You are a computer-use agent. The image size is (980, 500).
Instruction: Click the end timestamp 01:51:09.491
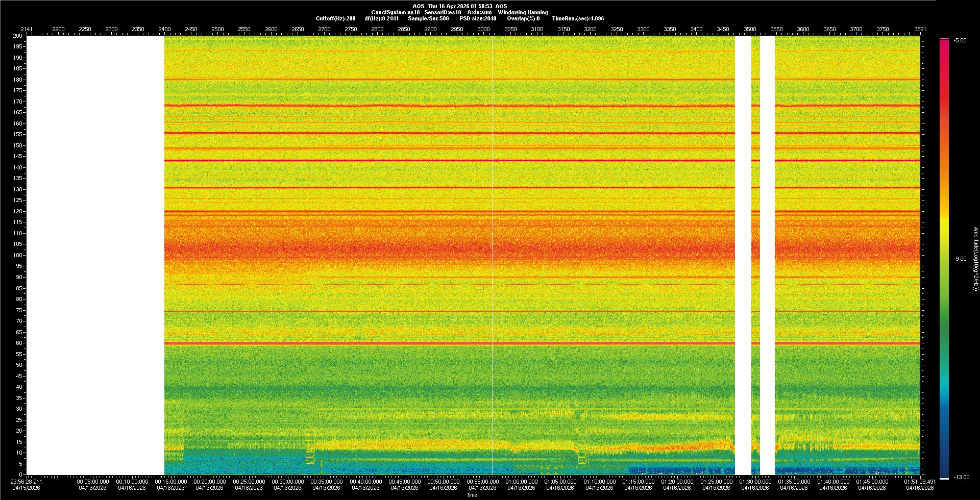click(919, 482)
